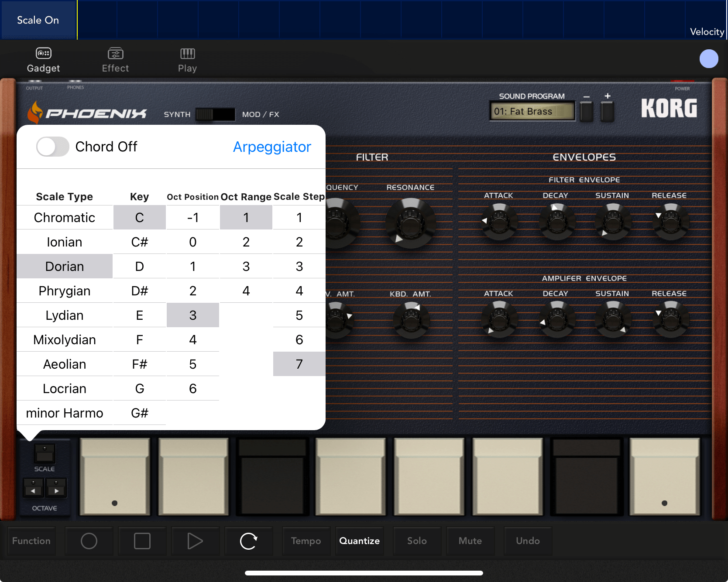
Task: Tap the Phoenix flame logo
Action: pos(35,113)
